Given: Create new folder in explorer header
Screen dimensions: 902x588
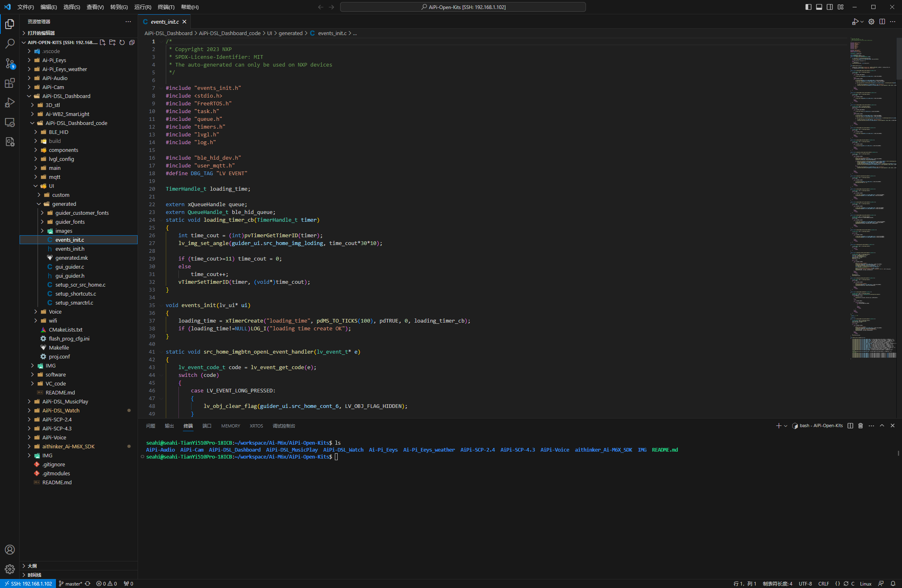Looking at the screenshot, I should point(112,42).
